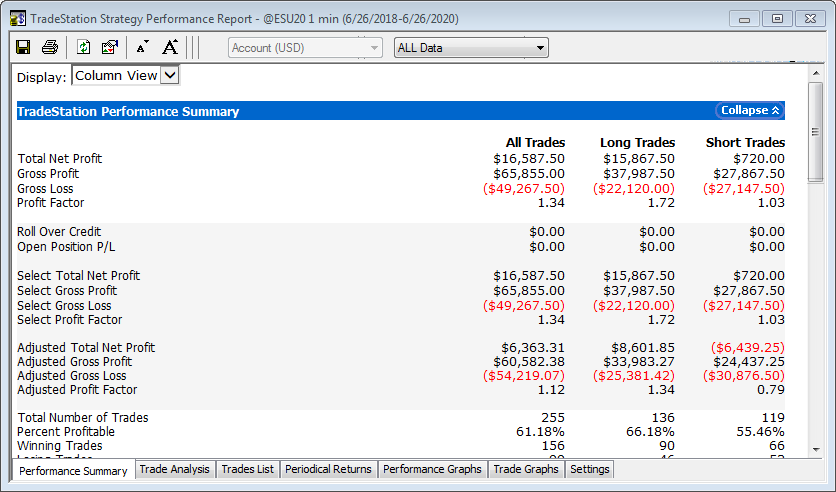Open the Trades List tab

(x=247, y=469)
